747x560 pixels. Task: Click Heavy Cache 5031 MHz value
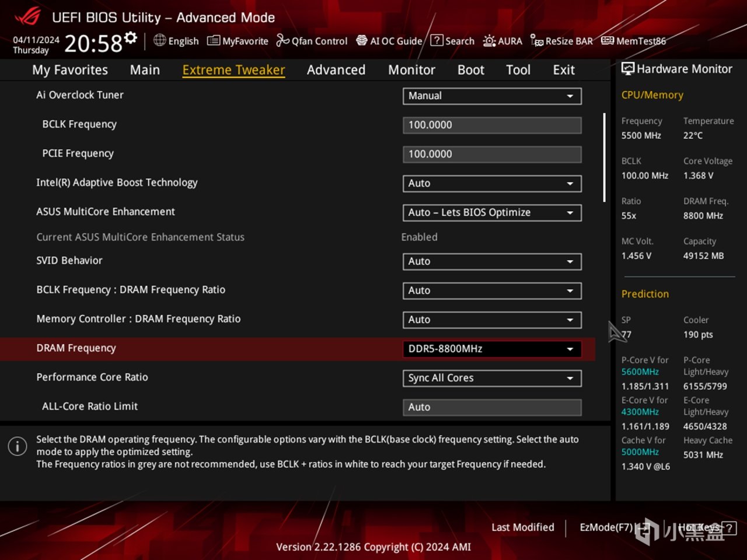pyautogui.click(x=703, y=455)
